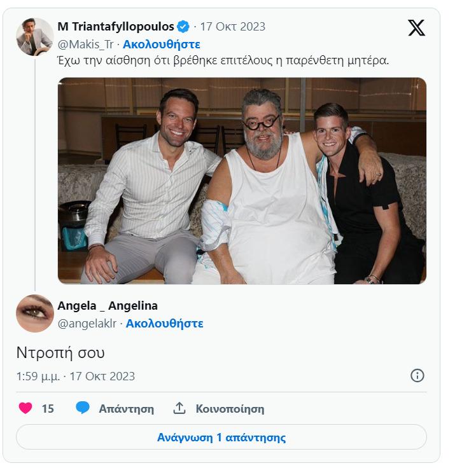Click the top tweet date 17 Οκτ 2023
476x475 pixels.
point(232,27)
